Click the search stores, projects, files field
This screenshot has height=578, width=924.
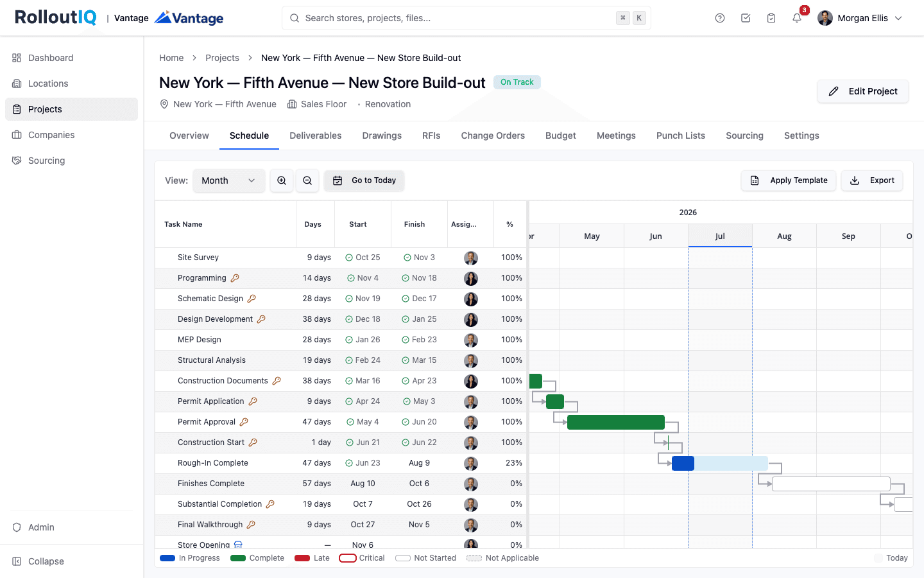[466, 18]
